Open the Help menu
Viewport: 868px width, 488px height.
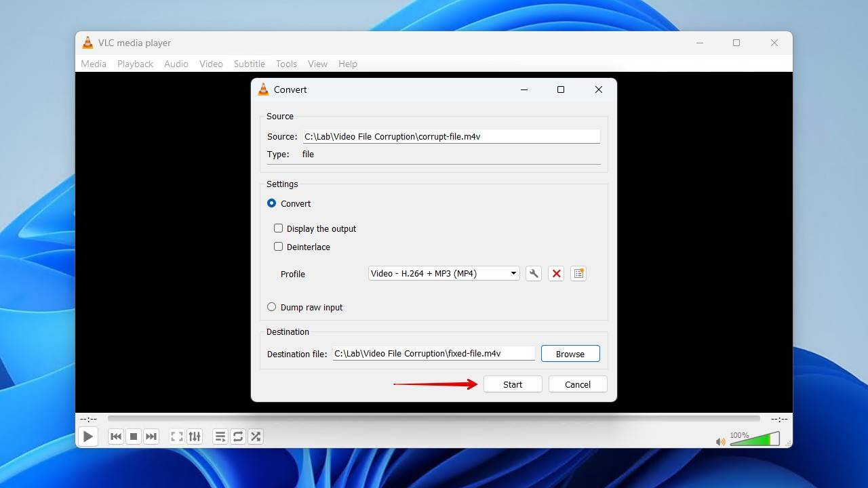click(x=348, y=64)
